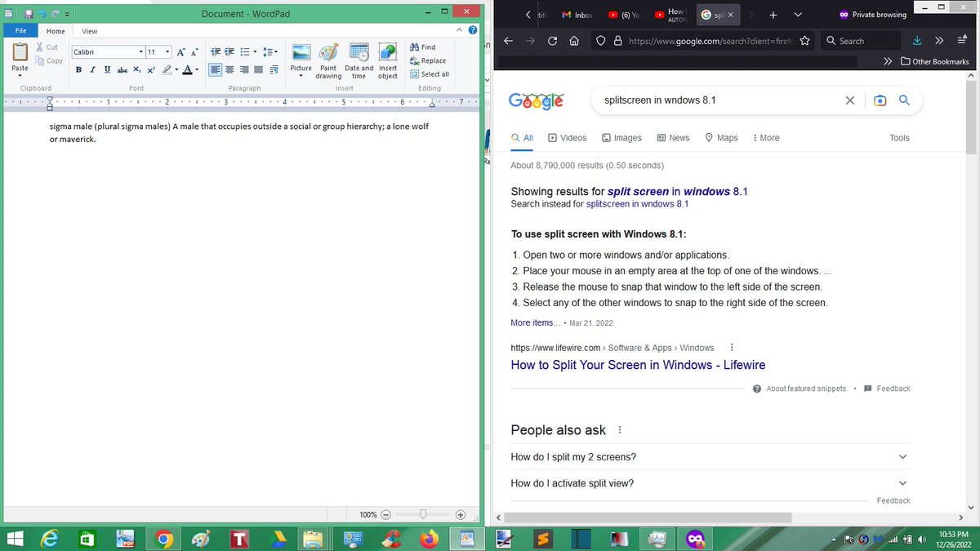Image resolution: width=980 pixels, height=551 pixels.
Task: Clear the Google search box with the X
Action: pyautogui.click(x=849, y=100)
